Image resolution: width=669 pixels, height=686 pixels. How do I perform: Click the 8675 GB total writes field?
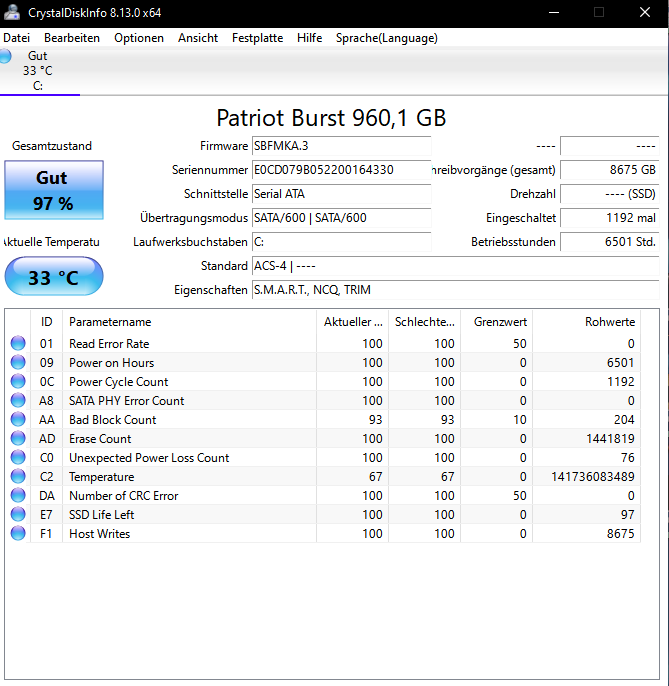(x=609, y=170)
